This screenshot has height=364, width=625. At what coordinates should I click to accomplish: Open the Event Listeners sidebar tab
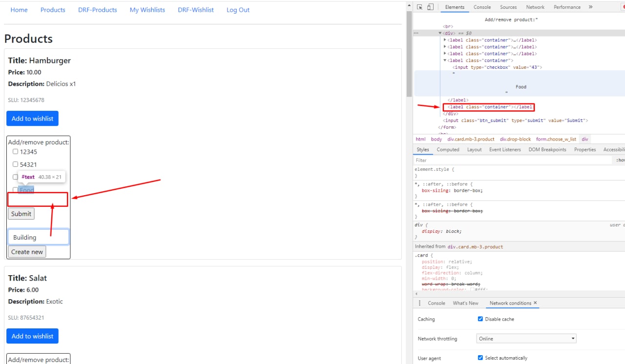[x=505, y=150]
